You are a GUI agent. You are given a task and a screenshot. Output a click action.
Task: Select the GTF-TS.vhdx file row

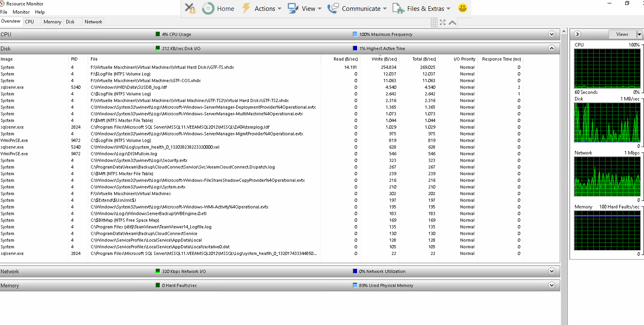pyautogui.click(x=261, y=67)
